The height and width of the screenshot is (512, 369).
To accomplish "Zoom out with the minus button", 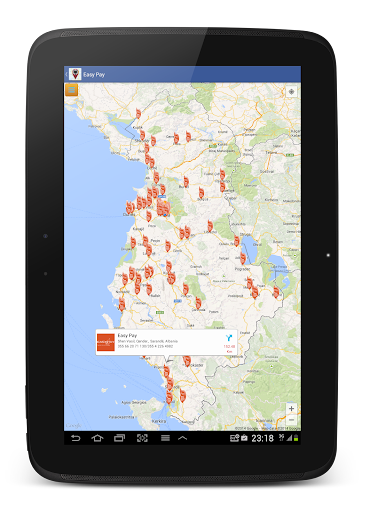I will [x=291, y=419].
